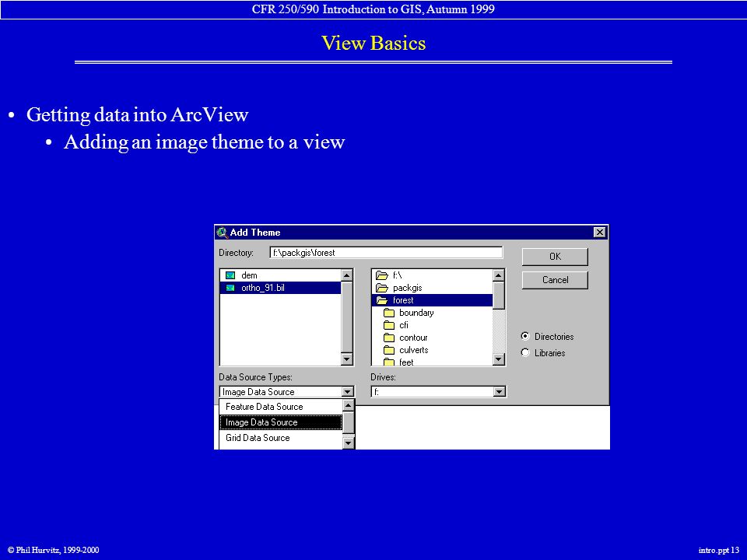The width and height of the screenshot is (747, 560).
Task: Select the cfi directory entry
Action: (x=404, y=325)
